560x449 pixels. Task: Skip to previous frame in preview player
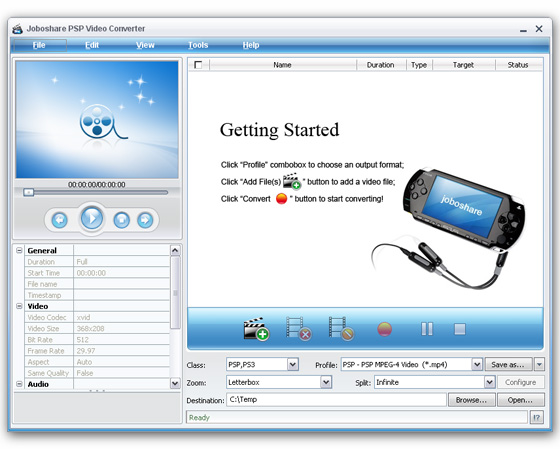[60, 220]
